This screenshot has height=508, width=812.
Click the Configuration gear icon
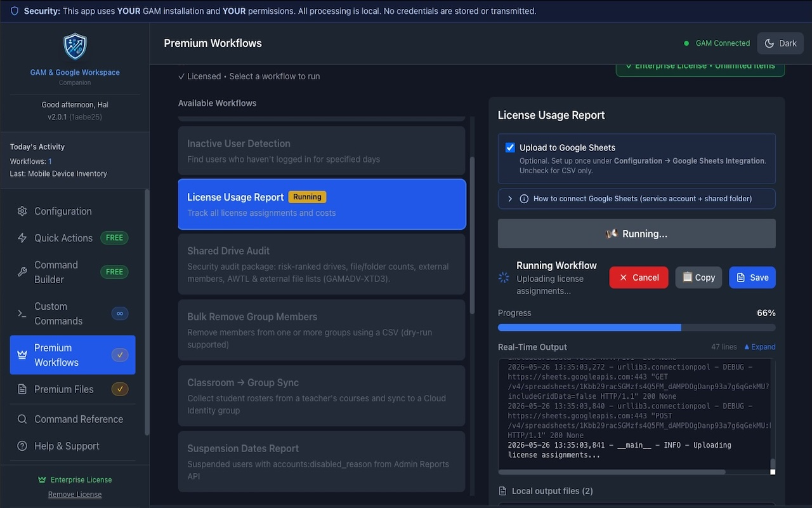click(x=22, y=211)
